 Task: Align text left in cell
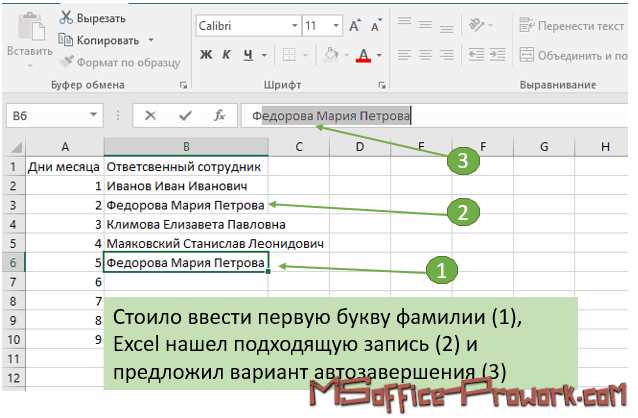(x=404, y=55)
